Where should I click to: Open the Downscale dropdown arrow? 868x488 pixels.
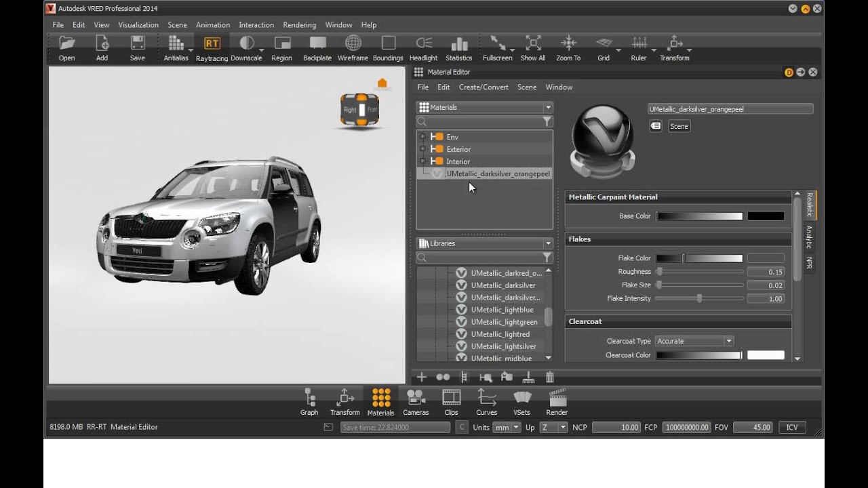[262, 51]
